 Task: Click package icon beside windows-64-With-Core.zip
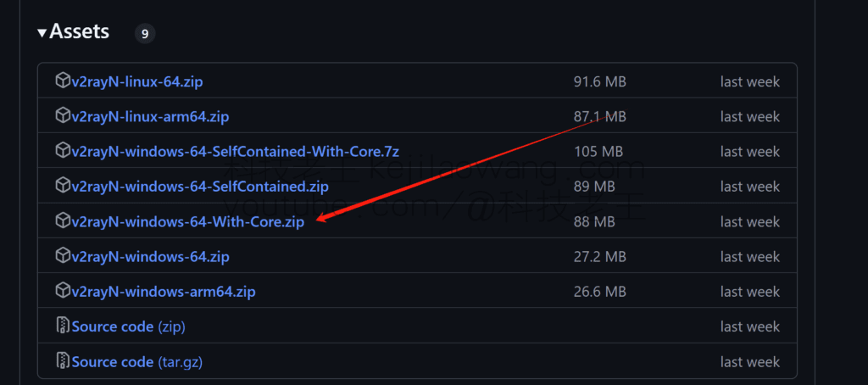[63, 221]
